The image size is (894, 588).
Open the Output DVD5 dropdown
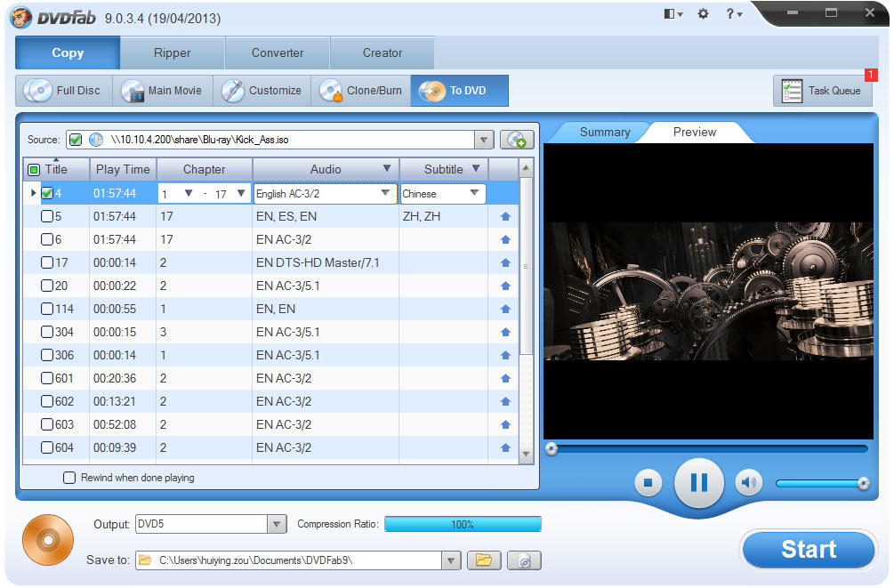[x=276, y=524]
